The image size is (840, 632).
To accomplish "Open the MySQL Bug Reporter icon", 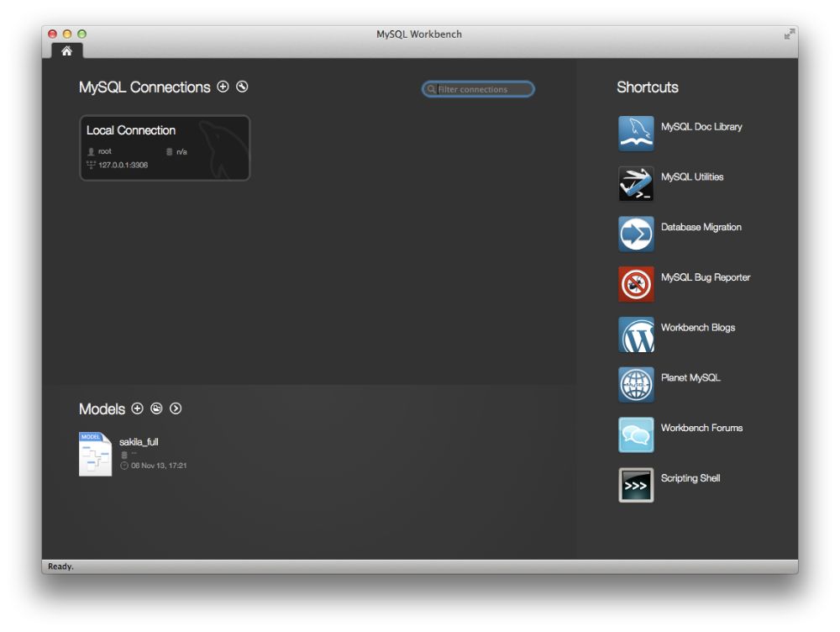I will (636, 284).
